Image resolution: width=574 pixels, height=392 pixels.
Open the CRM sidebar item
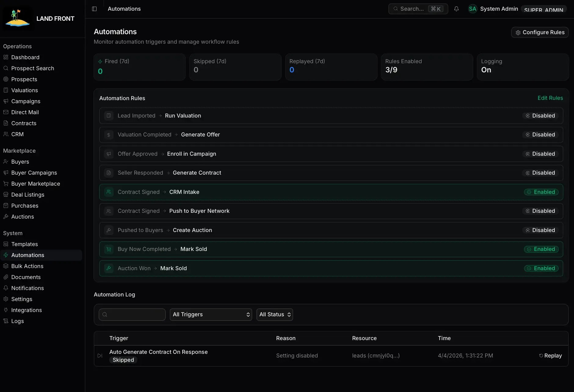(41, 134)
